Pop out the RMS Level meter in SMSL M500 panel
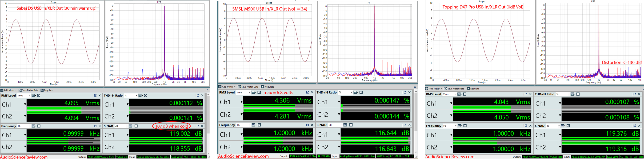644x159 pixels. 308,92
